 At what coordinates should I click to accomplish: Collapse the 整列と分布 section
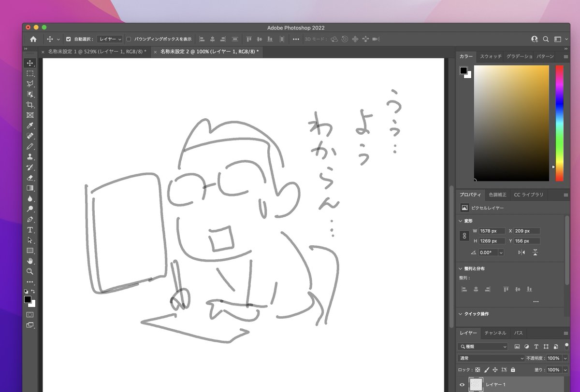[461, 268]
